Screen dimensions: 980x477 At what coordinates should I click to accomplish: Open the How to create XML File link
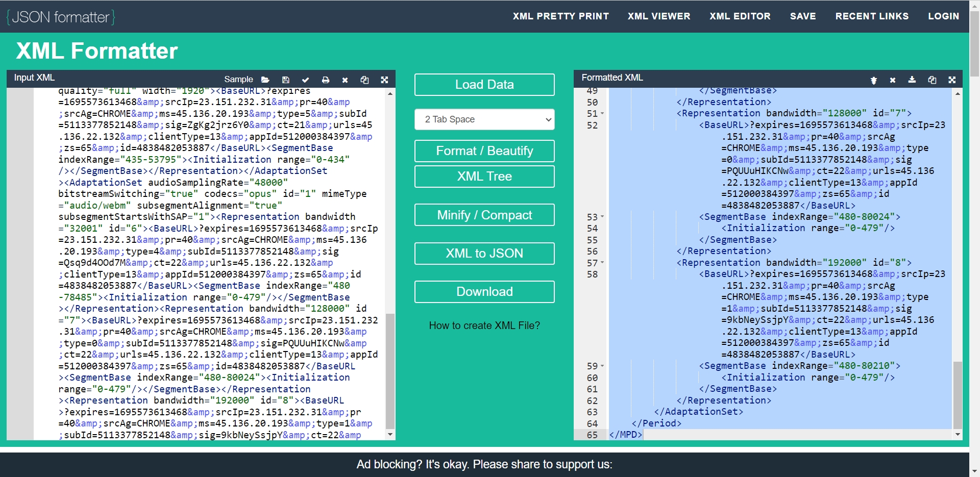coord(484,325)
